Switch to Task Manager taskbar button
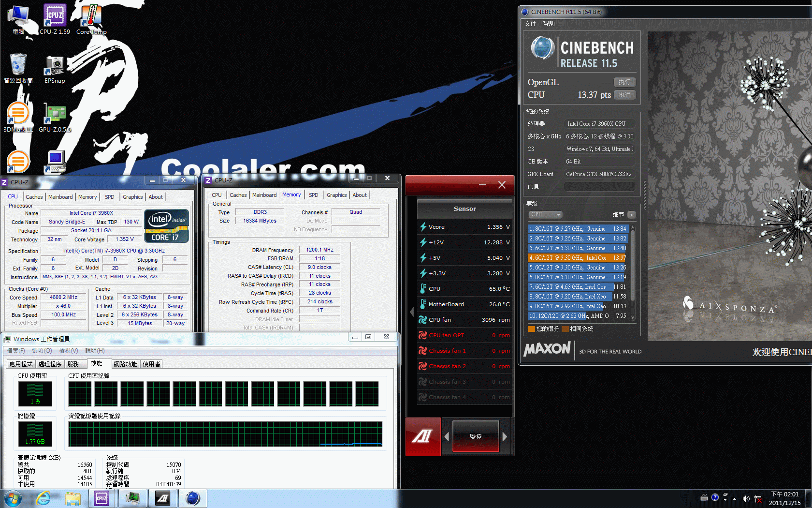The image size is (812, 508). coord(132,498)
